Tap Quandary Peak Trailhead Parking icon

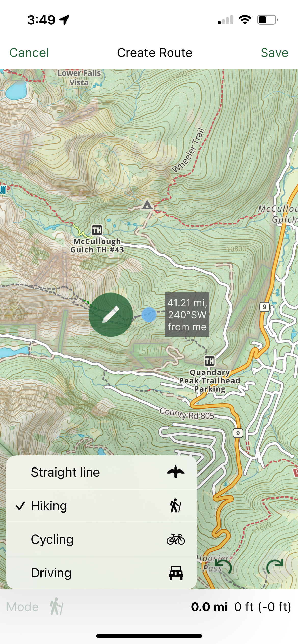pyautogui.click(x=210, y=361)
